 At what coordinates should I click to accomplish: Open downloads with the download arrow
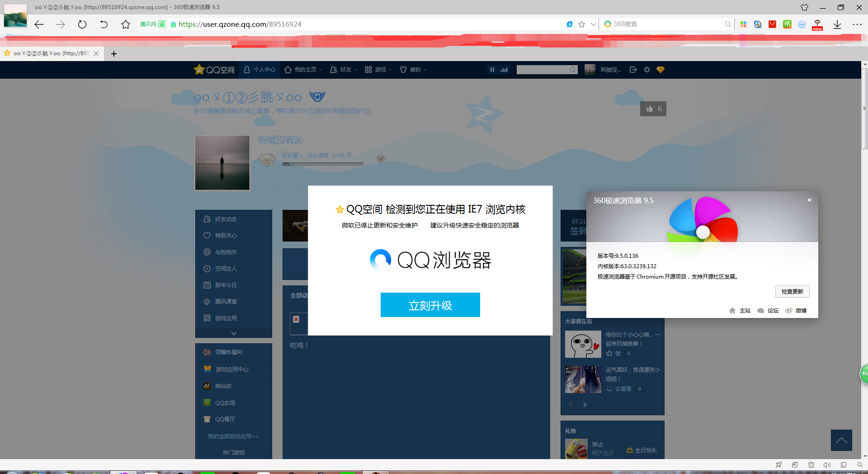[x=837, y=24]
